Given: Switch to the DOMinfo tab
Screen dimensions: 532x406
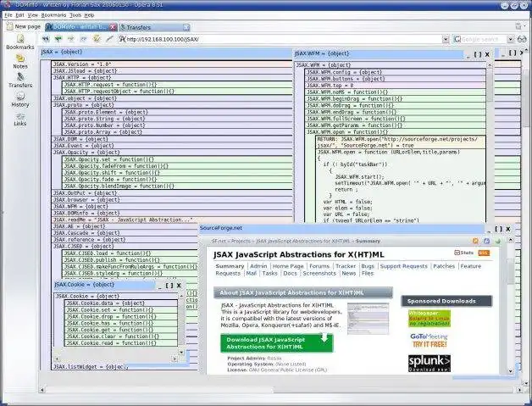Looking at the screenshot, I should [x=80, y=27].
